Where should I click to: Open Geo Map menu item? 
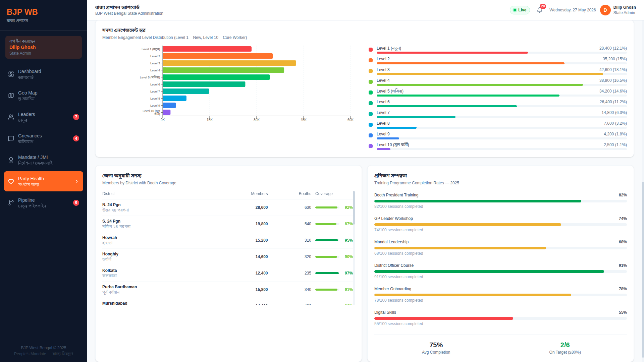click(x=44, y=96)
